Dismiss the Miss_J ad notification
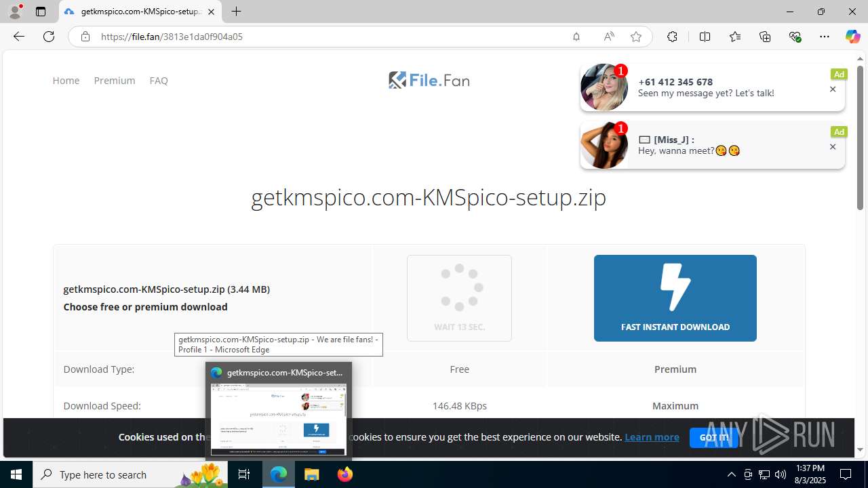 (833, 147)
